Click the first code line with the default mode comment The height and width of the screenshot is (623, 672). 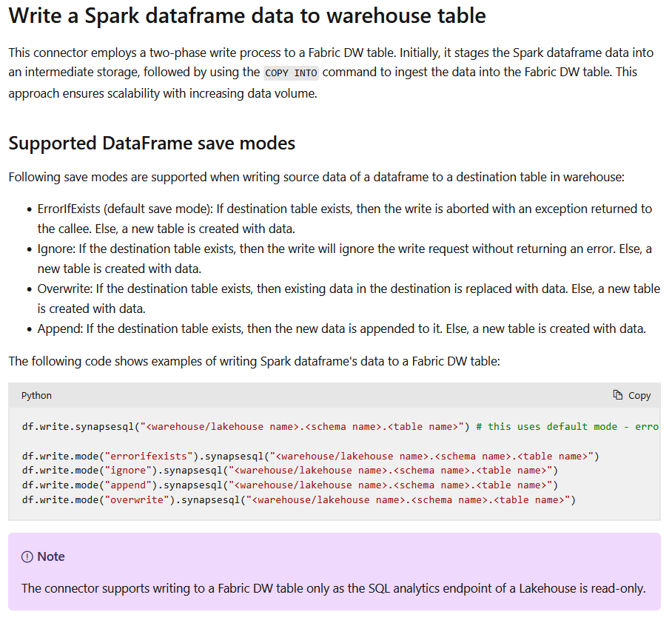click(244, 426)
